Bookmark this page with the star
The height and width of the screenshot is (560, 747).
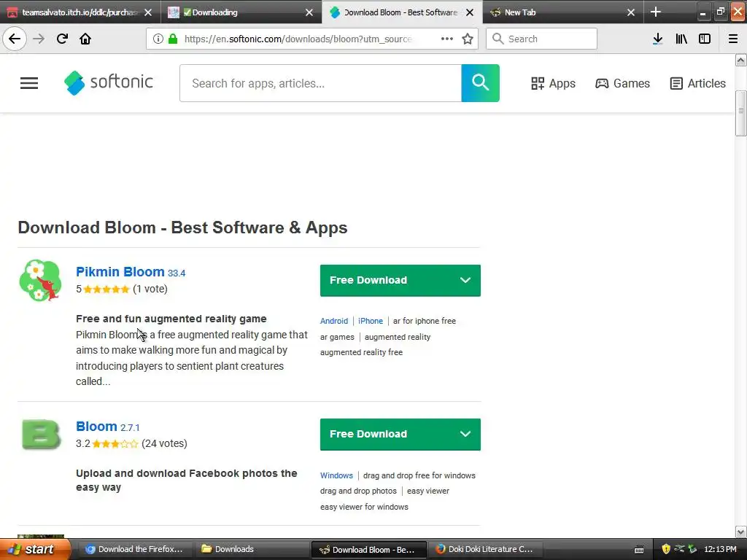468,39
